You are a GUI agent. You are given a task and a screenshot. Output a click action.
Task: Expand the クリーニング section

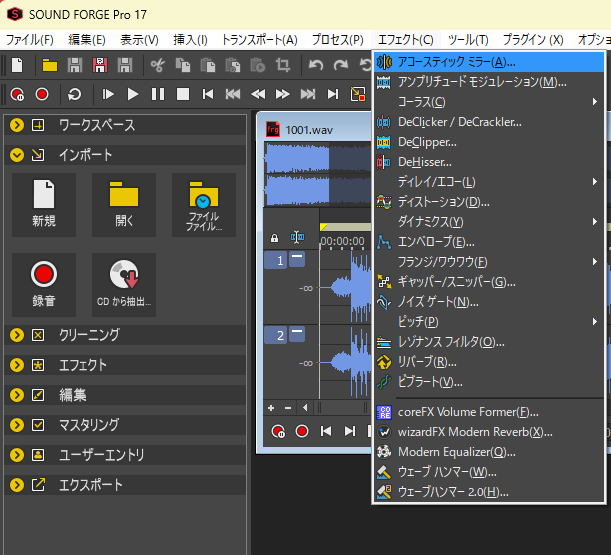[17, 335]
